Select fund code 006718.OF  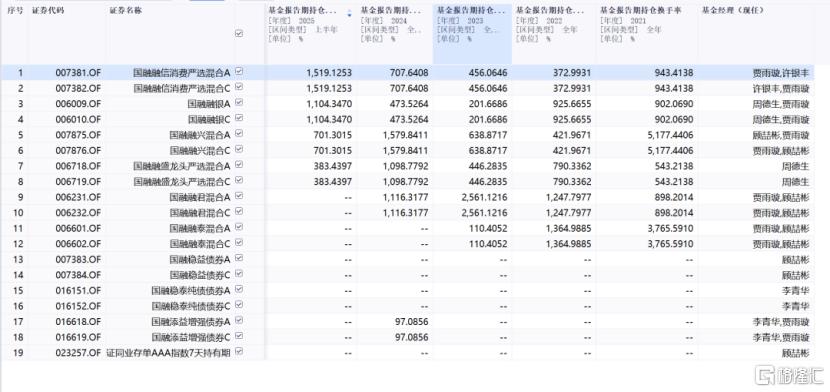[78, 166]
